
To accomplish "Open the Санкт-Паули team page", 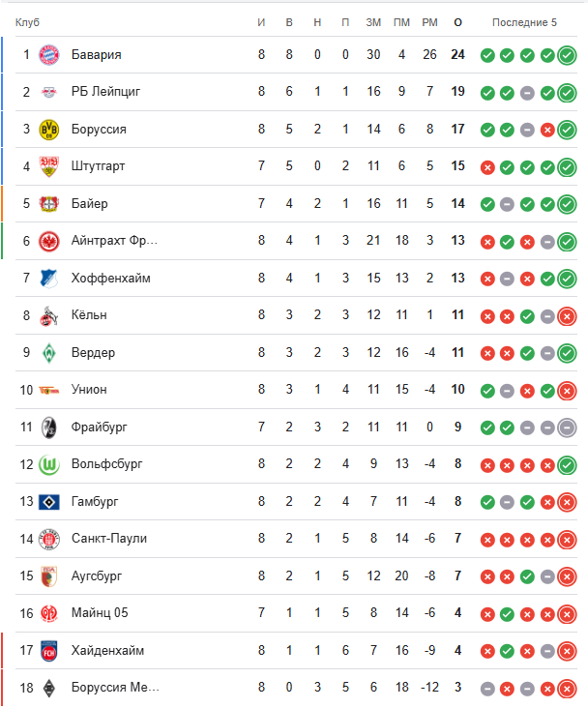I will [109, 539].
